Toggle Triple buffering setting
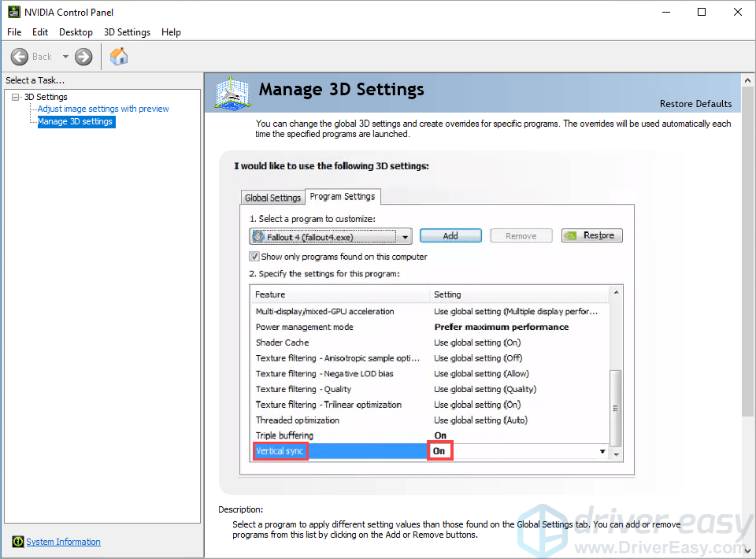The width and height of the screenshot is (756, 559). click(x=441, y=435)
